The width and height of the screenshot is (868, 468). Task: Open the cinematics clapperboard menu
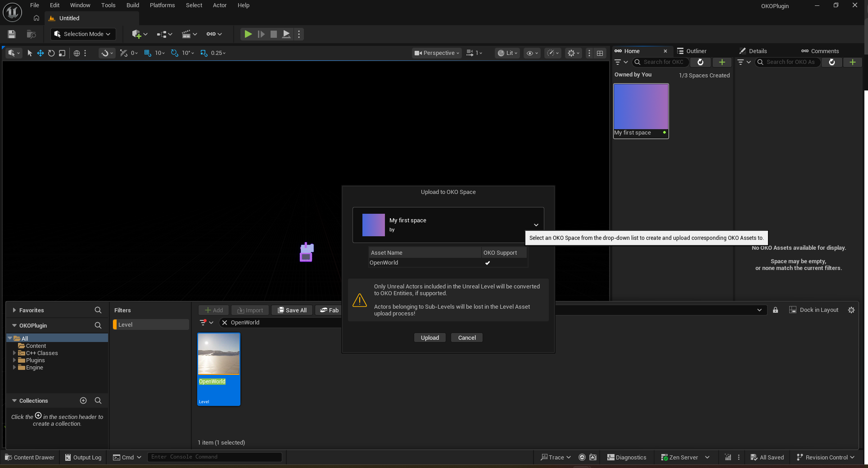click(189, 34)
